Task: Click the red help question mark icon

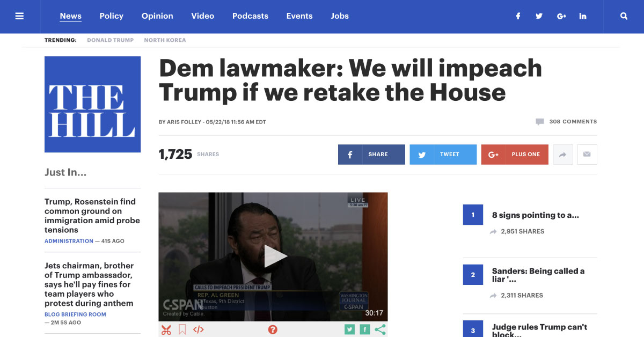Action: click(273, 329)
